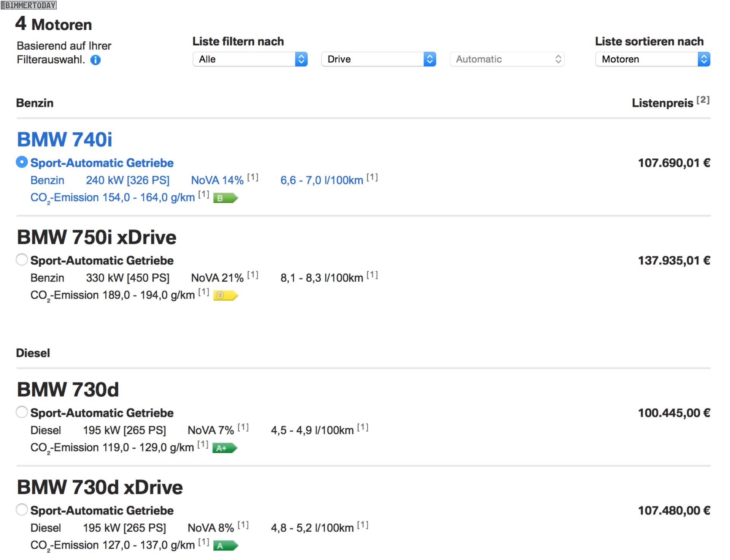The width and height of the screenshot is (730, 560).
Task: Click the 740i Sport-Automatic Getriebe label
Action: point(102,163)
